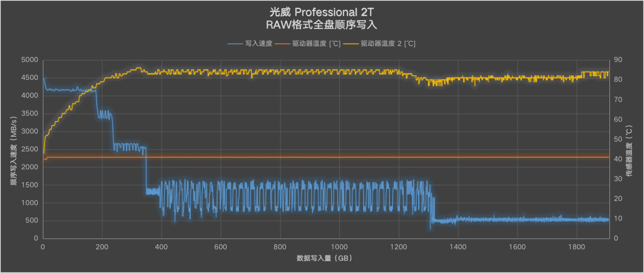Click the 40 tick on temperature axis
The image size is (644, 273).
point(618,159)
